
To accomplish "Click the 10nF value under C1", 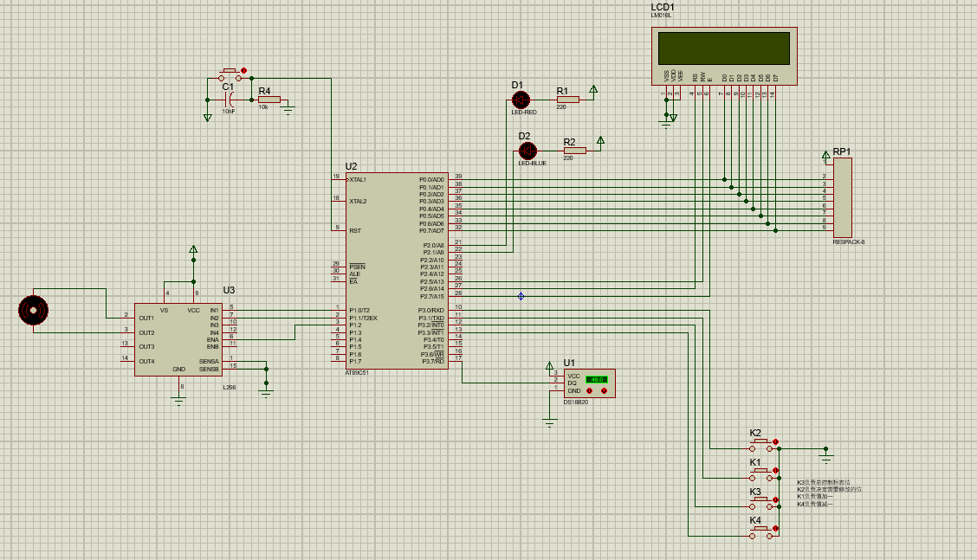I will click(229, 111).
